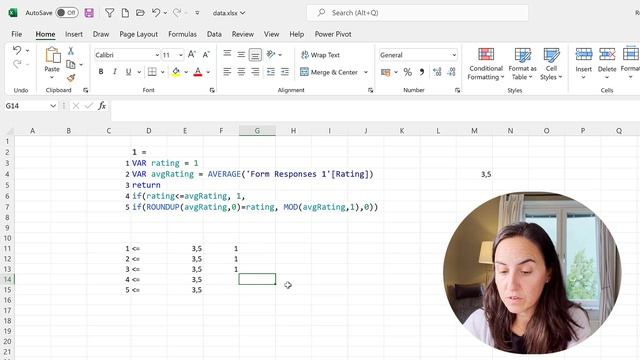Open the Conditional Formatting dropdown
Image resolution: width=640 pixels, height=360 pixels.
point(485,64)
